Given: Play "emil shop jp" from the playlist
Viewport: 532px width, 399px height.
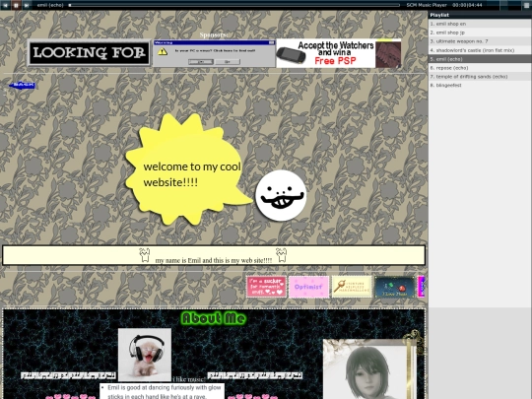Looking at the screenshot, I should [x=480, y=33].
